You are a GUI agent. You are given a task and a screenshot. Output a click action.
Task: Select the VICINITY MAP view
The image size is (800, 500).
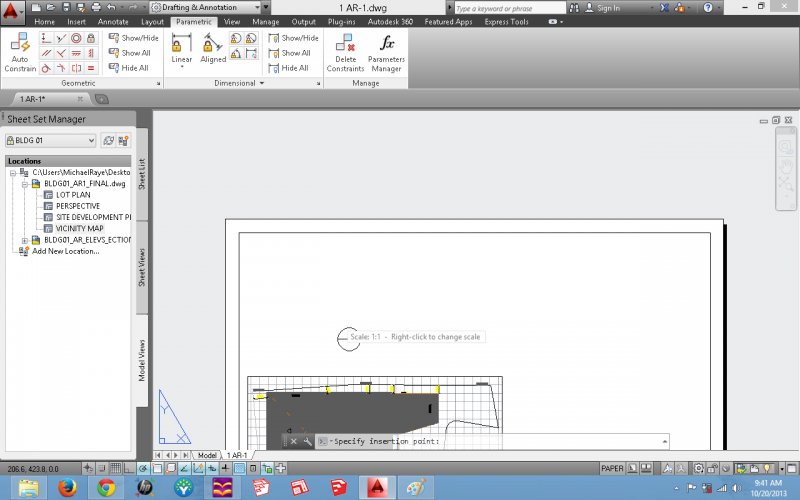pos(79,228)
